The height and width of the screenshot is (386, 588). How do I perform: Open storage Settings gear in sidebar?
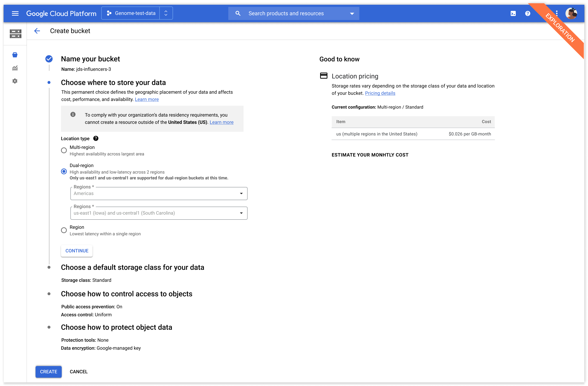15,81
